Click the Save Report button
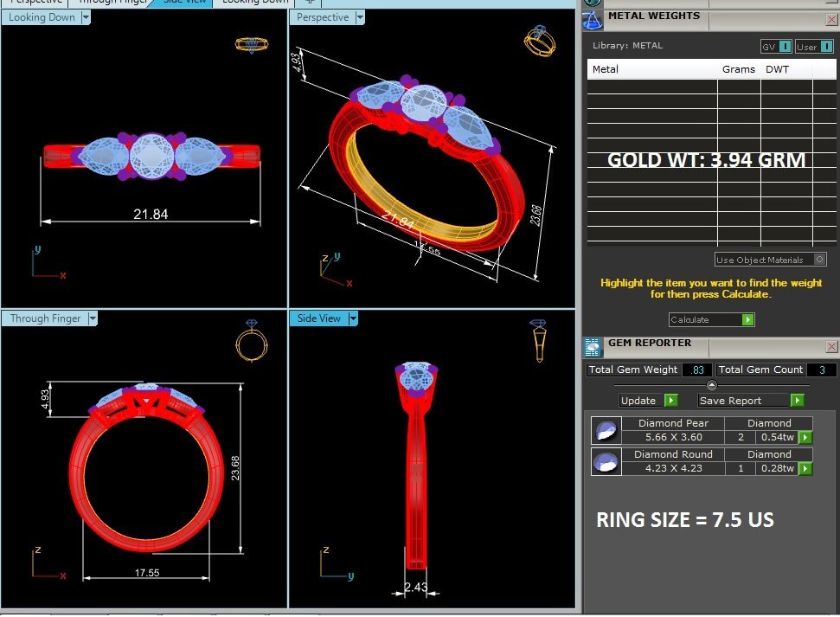 tap(751, 401)
